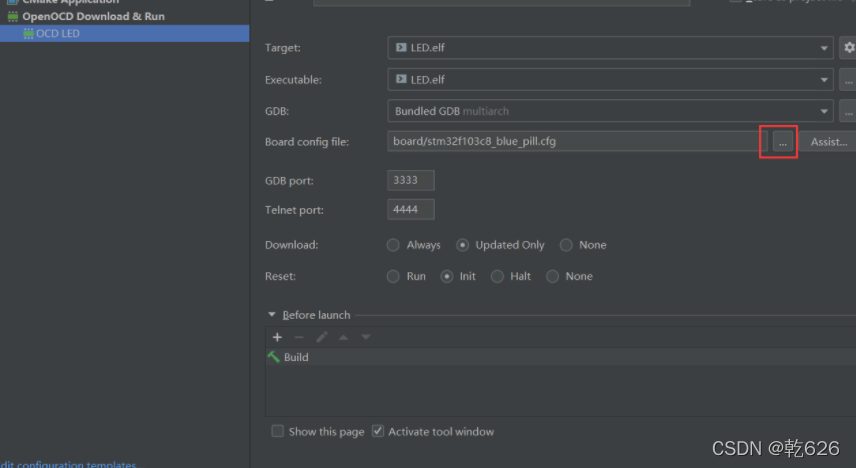This screenshot has height=468, width=856.
Task: Select Reset Halt radio button
Action: pyautogui.click(x=497, y=276)
